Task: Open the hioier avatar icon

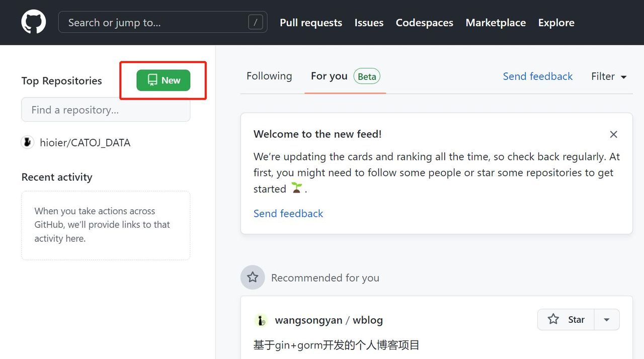Action: coord(28,142)
